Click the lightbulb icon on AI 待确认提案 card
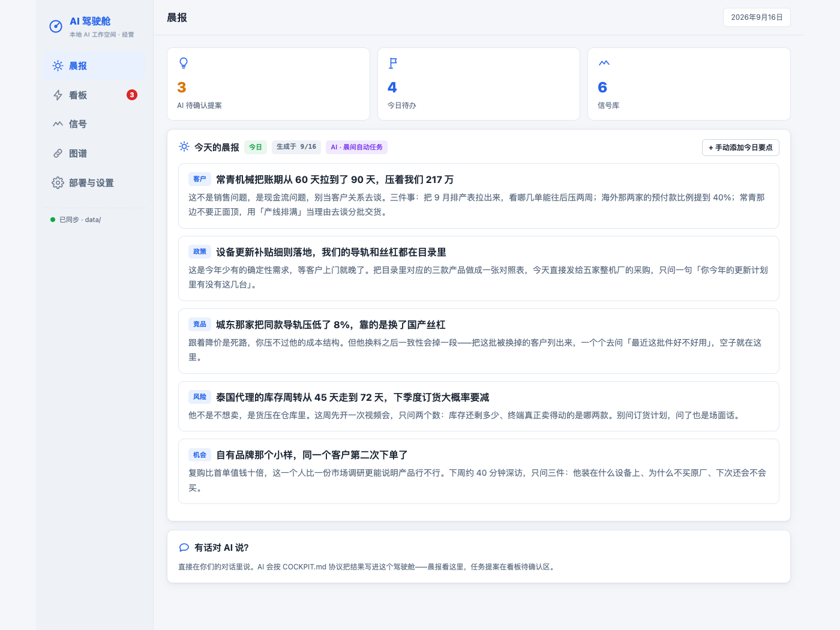Screen dimensions: 840x630 [184, 63]
